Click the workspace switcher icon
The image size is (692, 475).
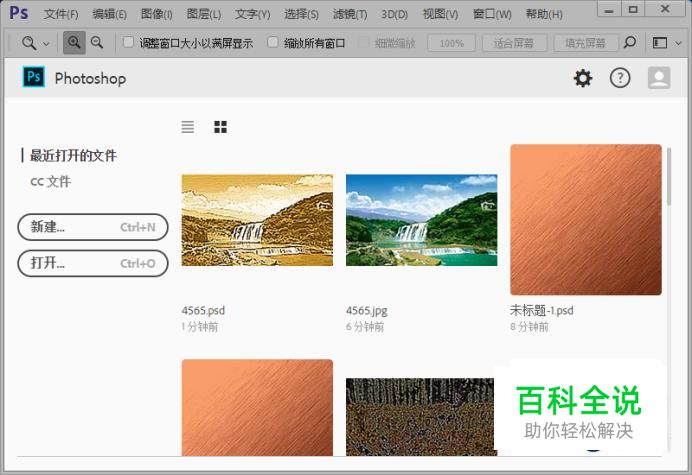[x=660, y=43]
